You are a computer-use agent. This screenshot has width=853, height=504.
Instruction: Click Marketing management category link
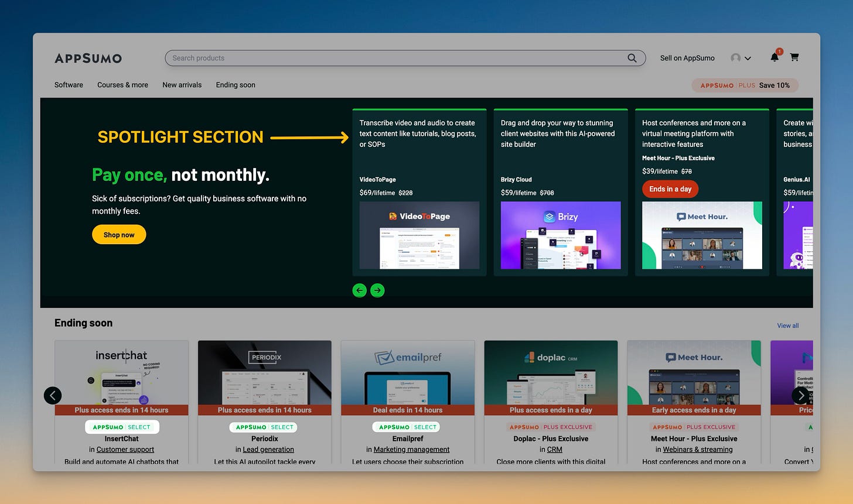(411, 450)
